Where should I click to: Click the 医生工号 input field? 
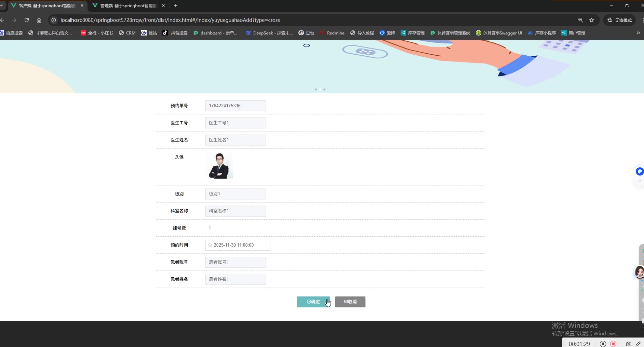236,123
